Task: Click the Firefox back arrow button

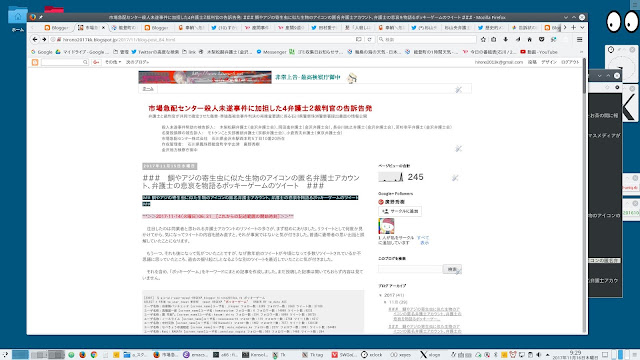Action: pos(35,40)
